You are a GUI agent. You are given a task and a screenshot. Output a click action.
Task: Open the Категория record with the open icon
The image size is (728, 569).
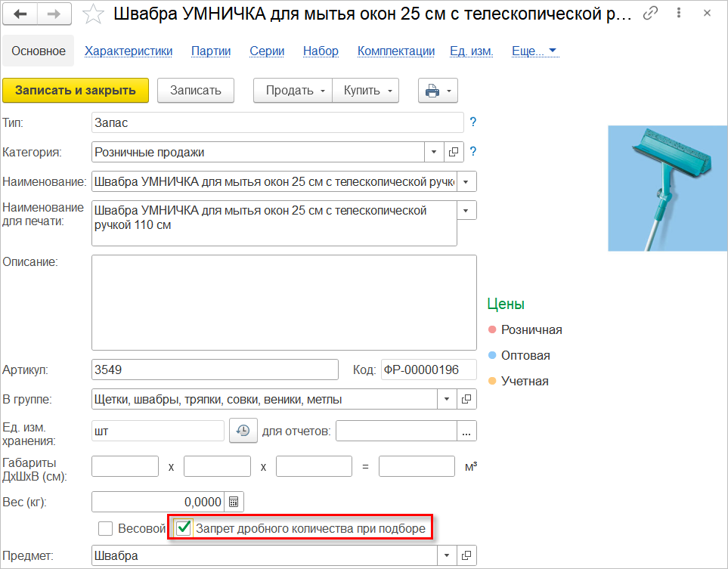[454, 152]
